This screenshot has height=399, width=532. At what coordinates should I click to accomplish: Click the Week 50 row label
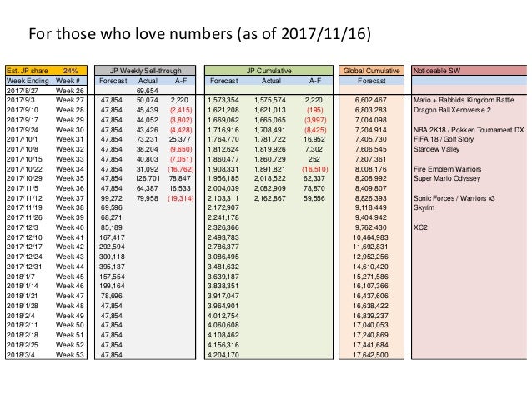69,325
